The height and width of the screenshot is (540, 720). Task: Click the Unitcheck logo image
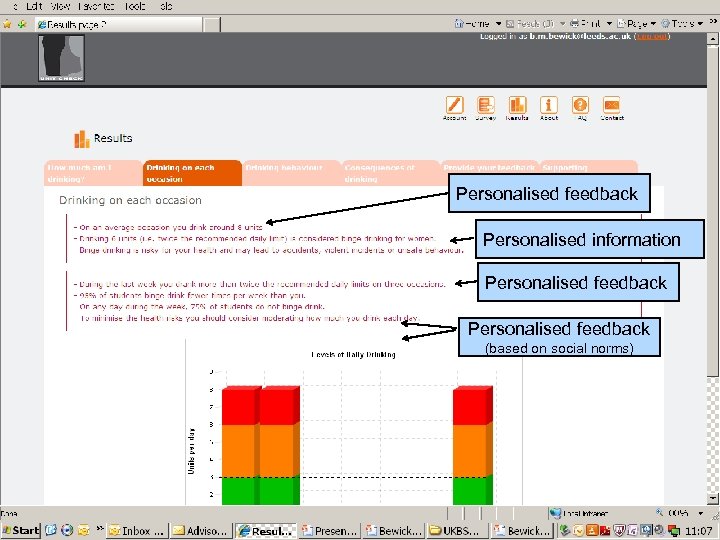click(61, 58)
